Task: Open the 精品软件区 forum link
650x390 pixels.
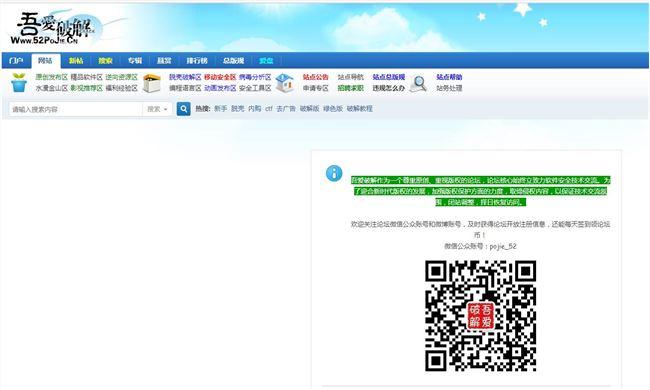Action: pos(86,77)
